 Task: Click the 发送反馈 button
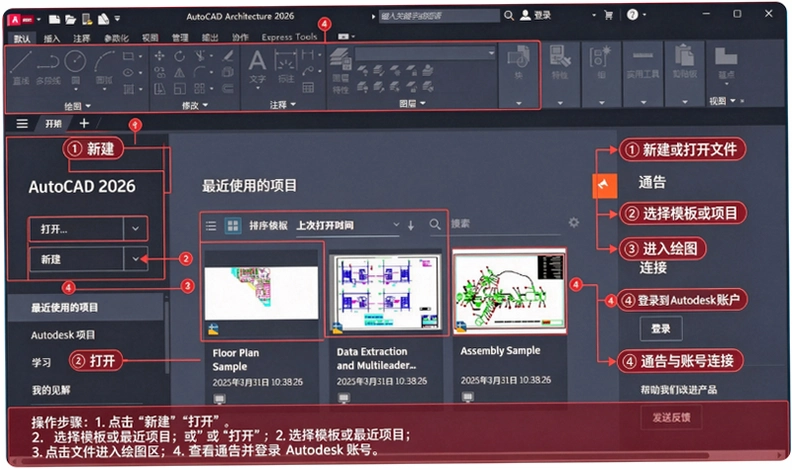tap(671, 417)
